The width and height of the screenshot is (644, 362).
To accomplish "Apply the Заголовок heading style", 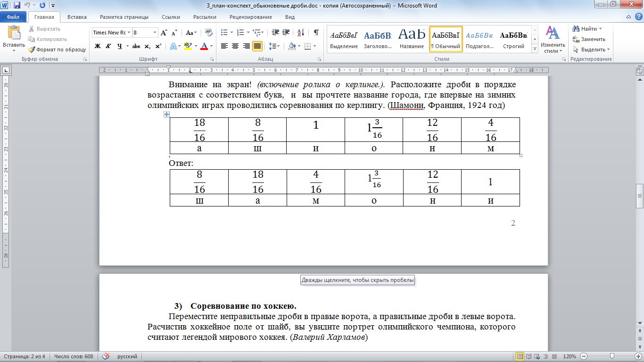I will 378,38.
